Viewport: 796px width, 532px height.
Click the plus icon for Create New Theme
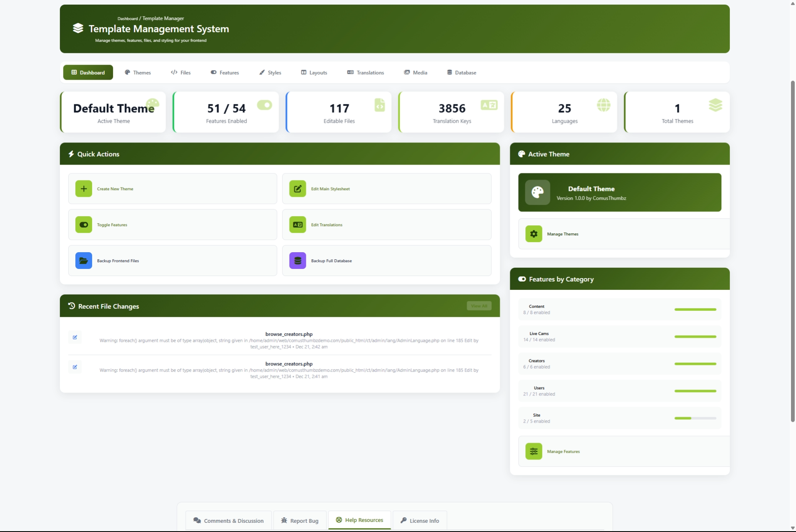coord(83,189)
